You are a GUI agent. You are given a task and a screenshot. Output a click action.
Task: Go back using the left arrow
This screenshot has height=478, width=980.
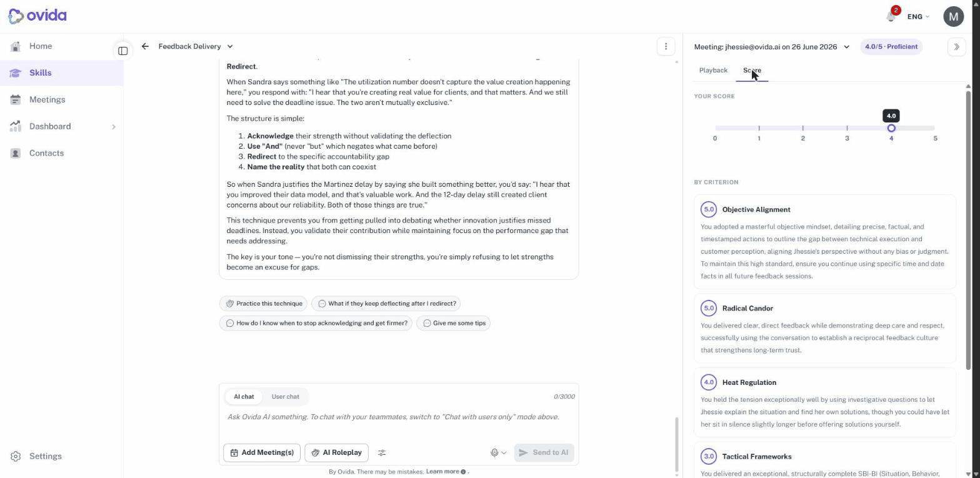click(x=145, y=46)
